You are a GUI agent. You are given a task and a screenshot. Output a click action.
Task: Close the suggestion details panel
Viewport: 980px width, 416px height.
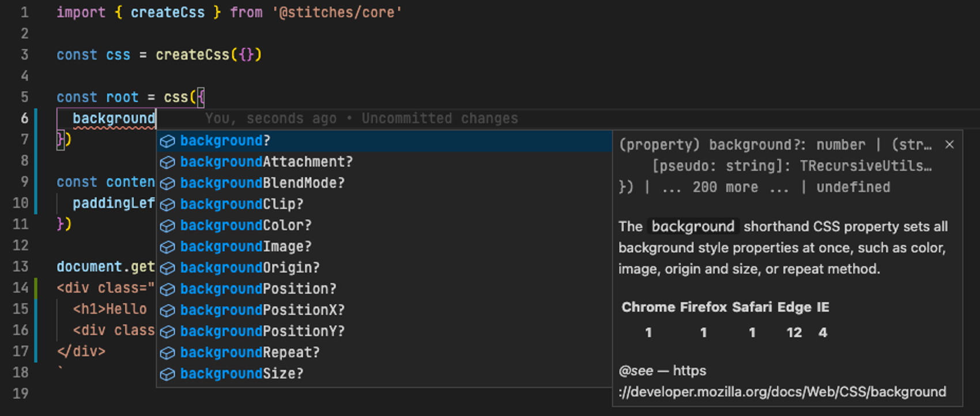click(x=949, y=145)
